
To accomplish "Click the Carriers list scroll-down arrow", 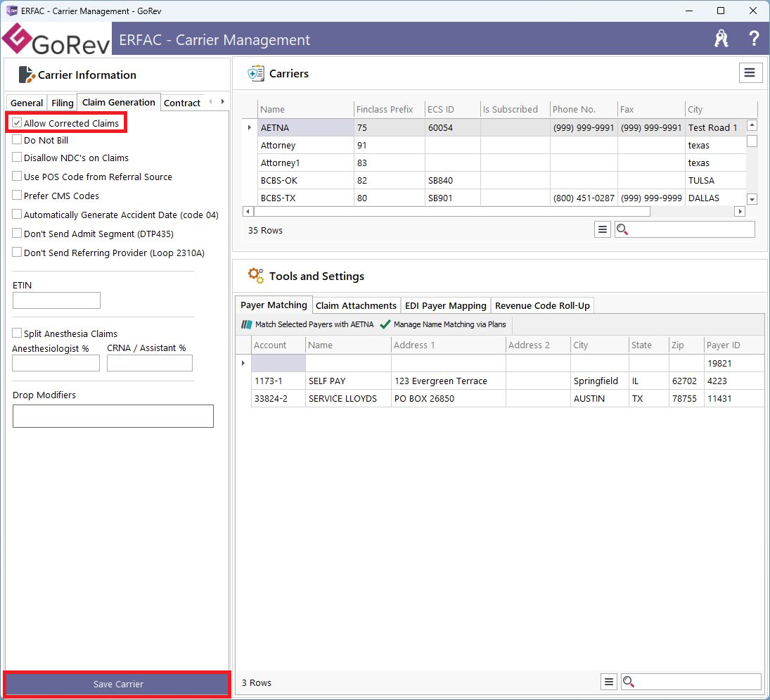I will coord(752,200).
